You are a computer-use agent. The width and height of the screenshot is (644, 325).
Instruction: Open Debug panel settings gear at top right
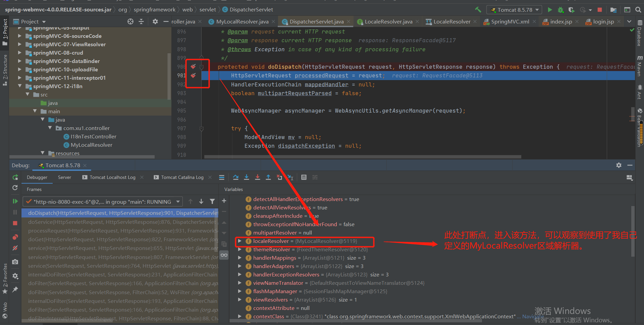coord(619,165)
